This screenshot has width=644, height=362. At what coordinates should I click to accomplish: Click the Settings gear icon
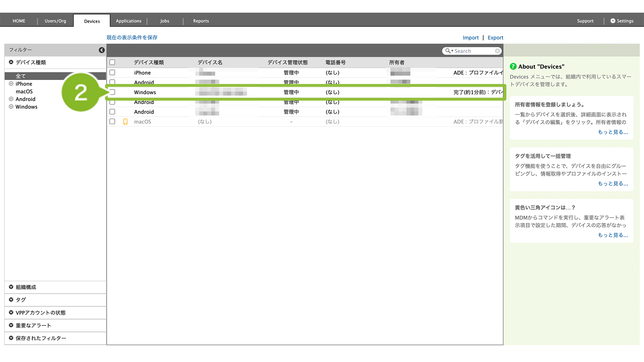612,21
